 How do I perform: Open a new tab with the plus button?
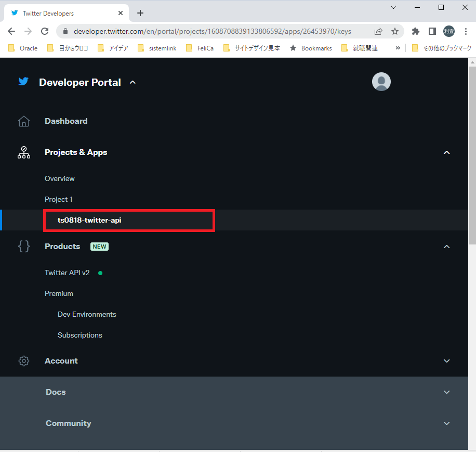pyautogui.click(x=140, y=13)
